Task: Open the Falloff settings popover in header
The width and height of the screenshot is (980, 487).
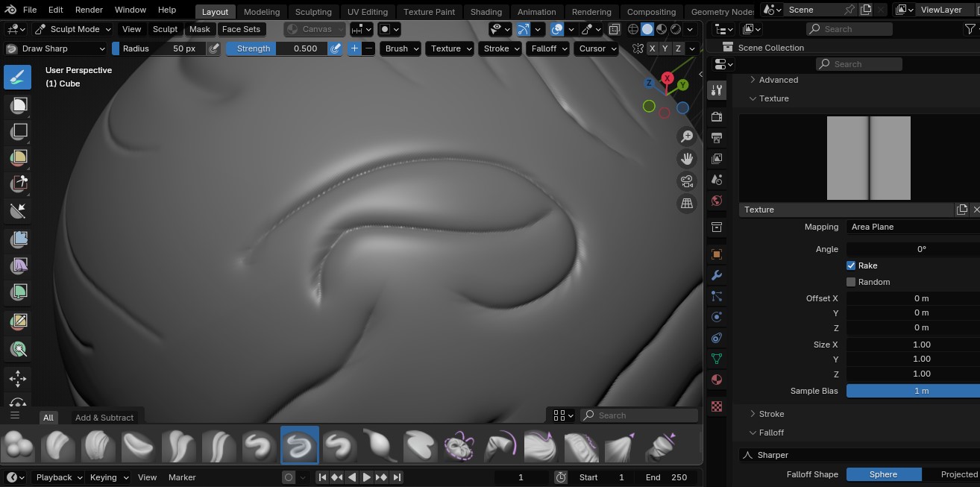Action: click(x=548, y=48)
